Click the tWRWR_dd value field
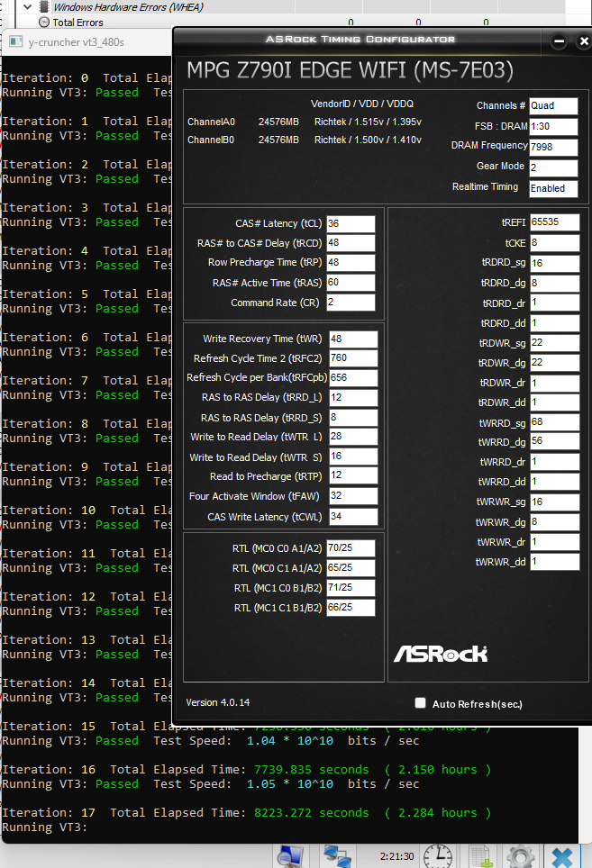 (x=555, y=561)
